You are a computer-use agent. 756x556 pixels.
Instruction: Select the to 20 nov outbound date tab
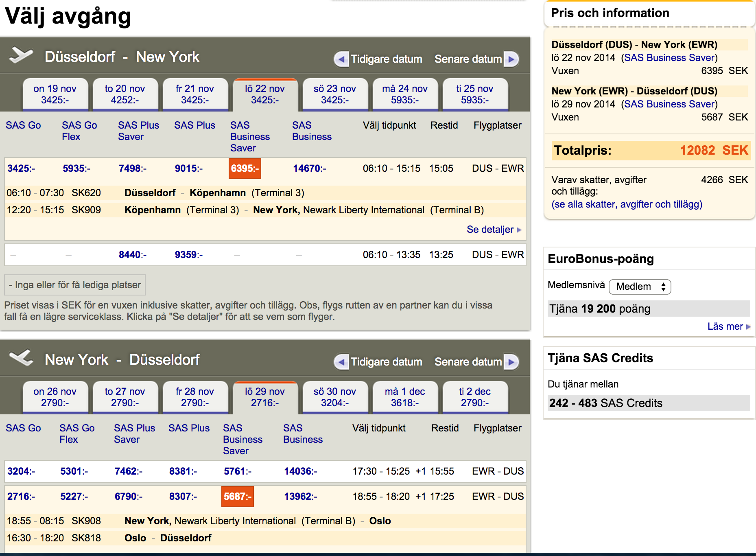[x=125, y=94]
